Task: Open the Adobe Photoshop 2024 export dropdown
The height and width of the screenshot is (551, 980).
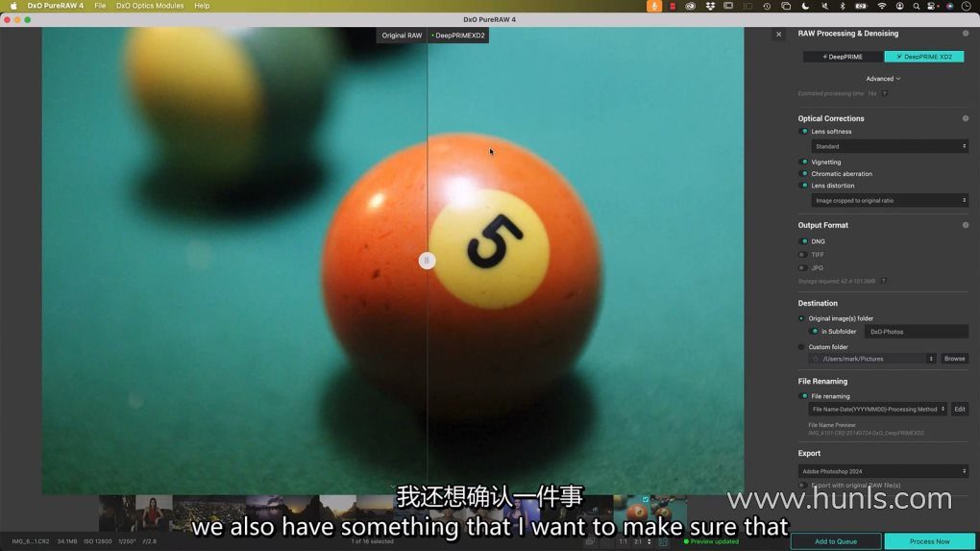Action: tap(883, 471)
